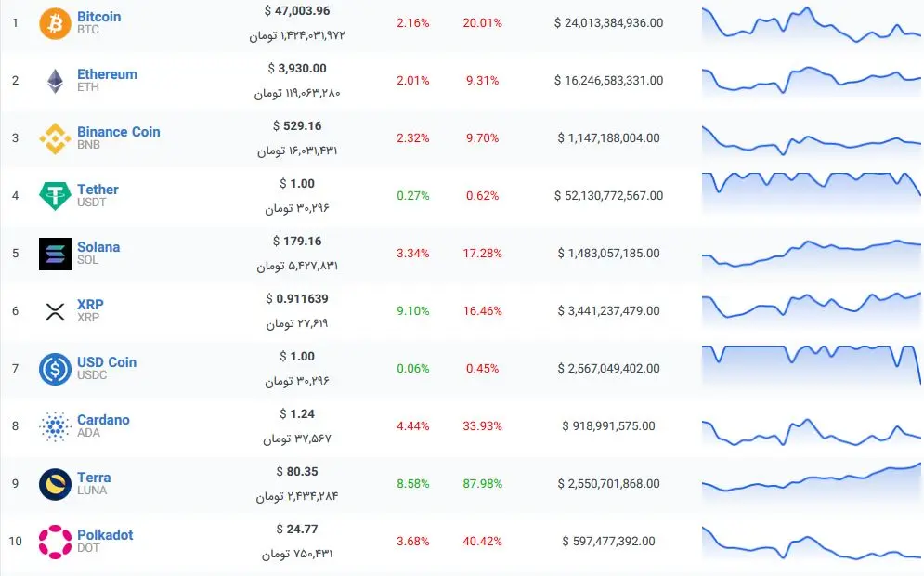Viewport: 924px width, 576px height.
Task: Click the Binance Coin yellow logo
Action: click(x=55, y=138)
